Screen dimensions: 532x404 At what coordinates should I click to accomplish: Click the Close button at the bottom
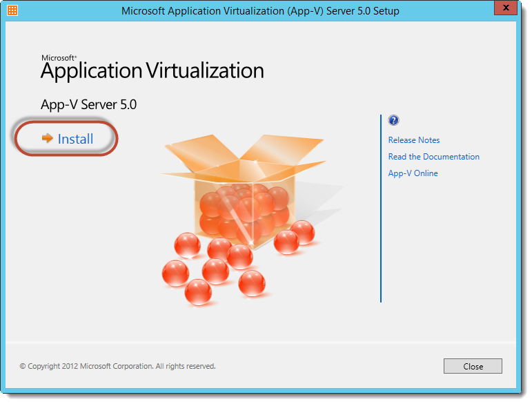click(473, 366)
